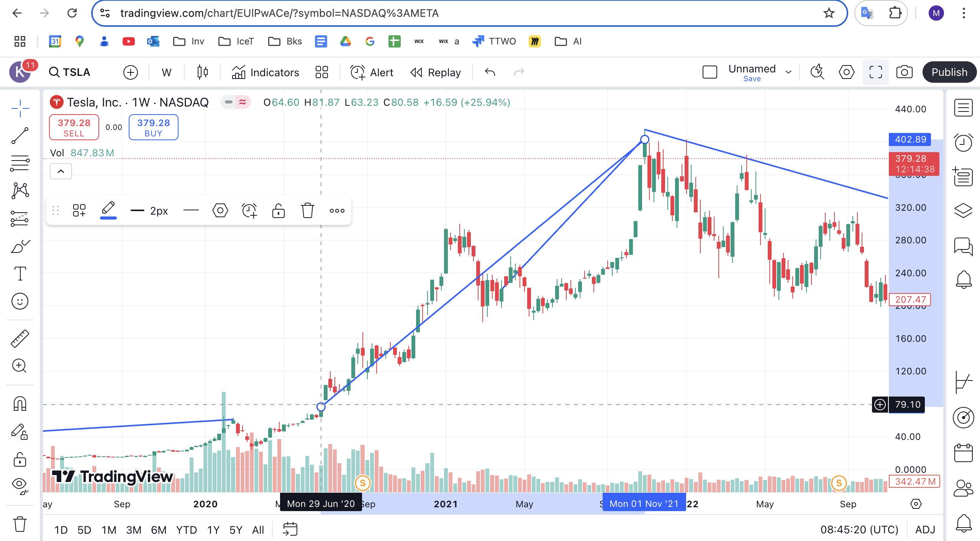Select the ruler measure tool
Image resolution: width=980 pixels, height=541 pixels.
[20, 338]
